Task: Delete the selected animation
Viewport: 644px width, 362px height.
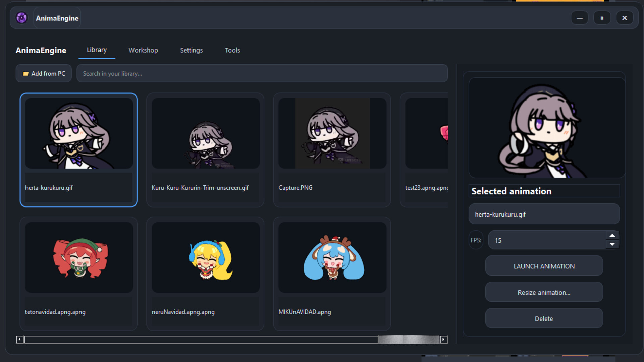Action: coord(544,318)
